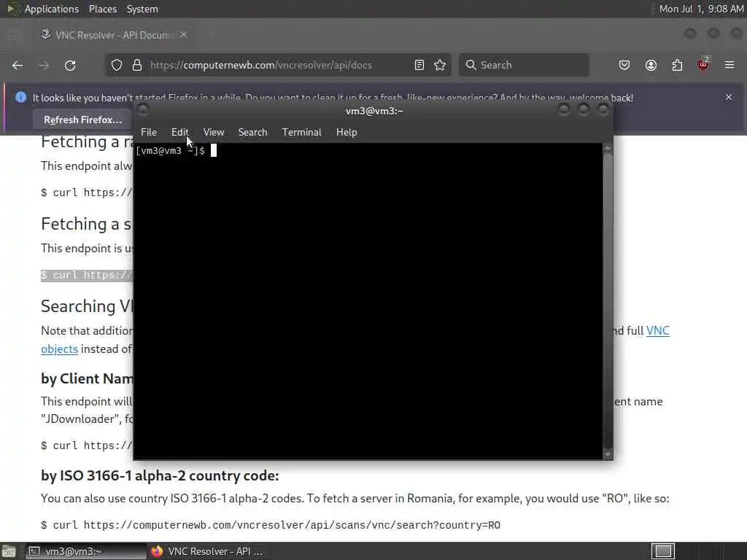Viewport: 747px width, 560px height.
Task: Click the terminal scrollbar down arrow
Action: pyautogui.click(x=608, y=454)
